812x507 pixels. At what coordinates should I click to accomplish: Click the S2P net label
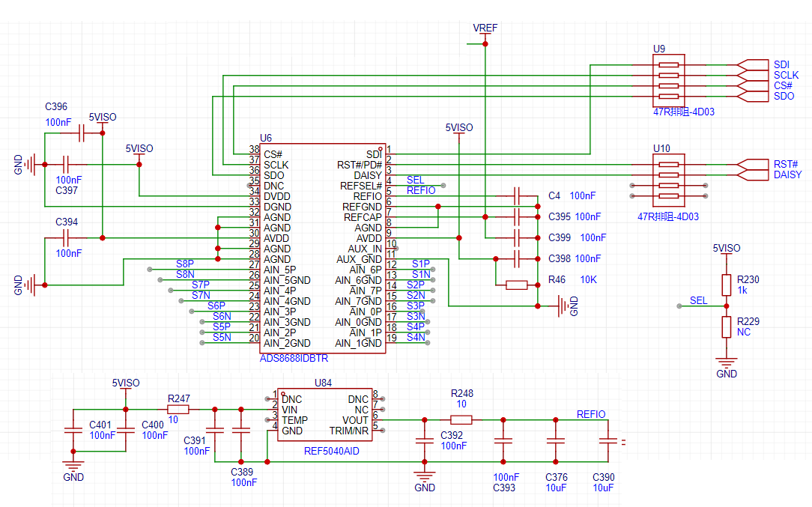coord(415,285)
